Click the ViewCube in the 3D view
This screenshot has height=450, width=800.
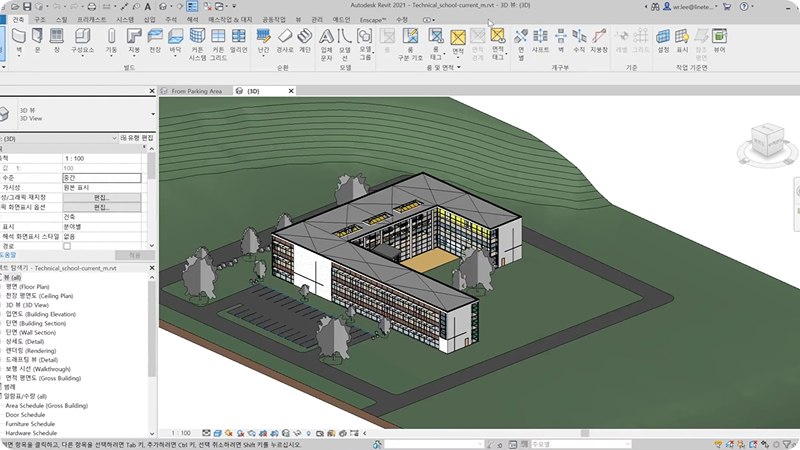tap(767, 141)
